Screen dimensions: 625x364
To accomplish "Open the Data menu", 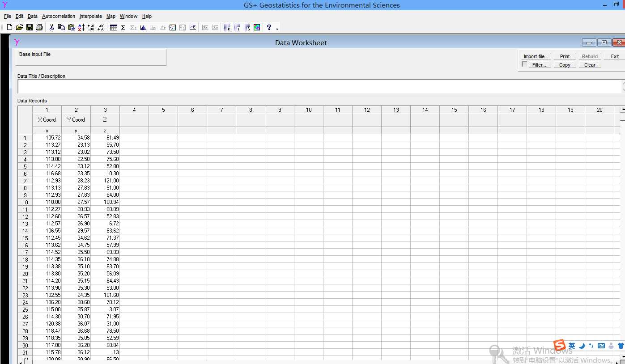I will 33,16.
